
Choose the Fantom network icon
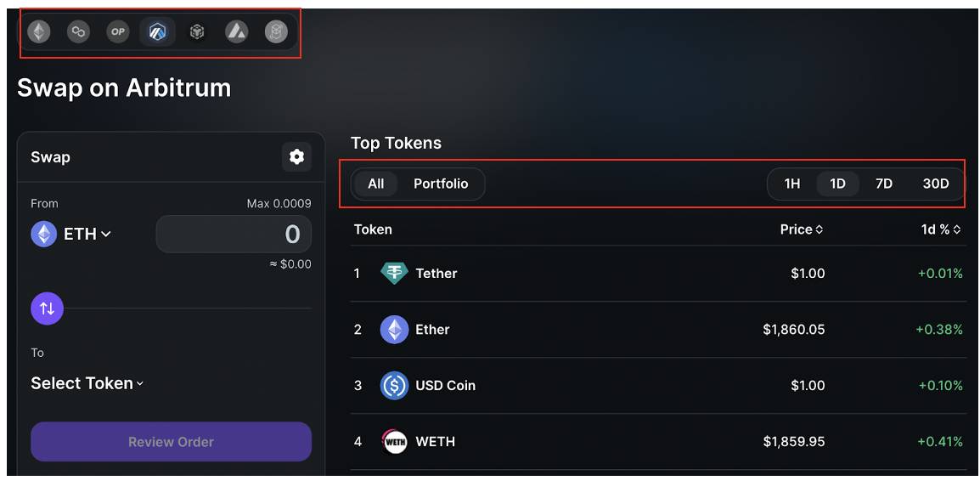[x=276, y=31]
